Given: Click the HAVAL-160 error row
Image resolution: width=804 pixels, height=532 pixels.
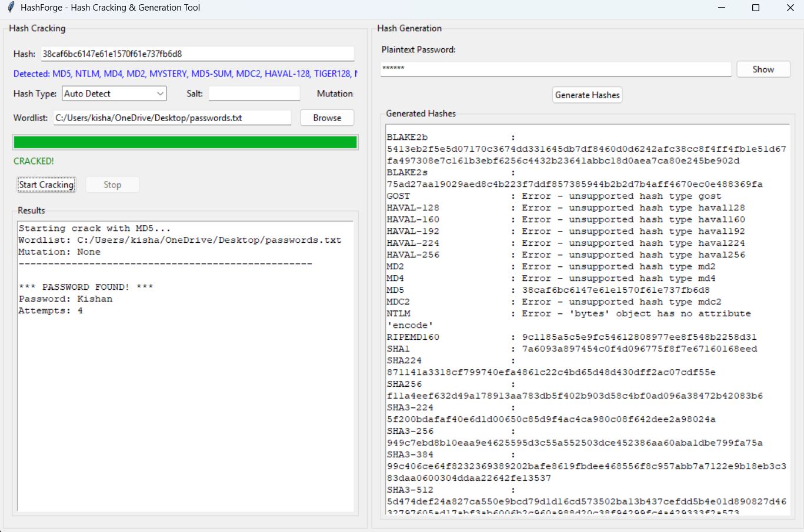Looking at the screenshot, I should pos(566,219).
